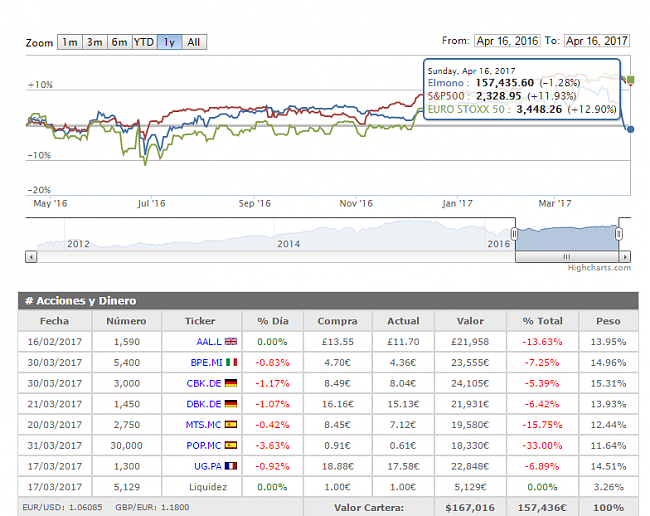650x516 pixels.
Task: Open the AAL.L ticker link
Action: pyautogui.click(x=209, y=342)
